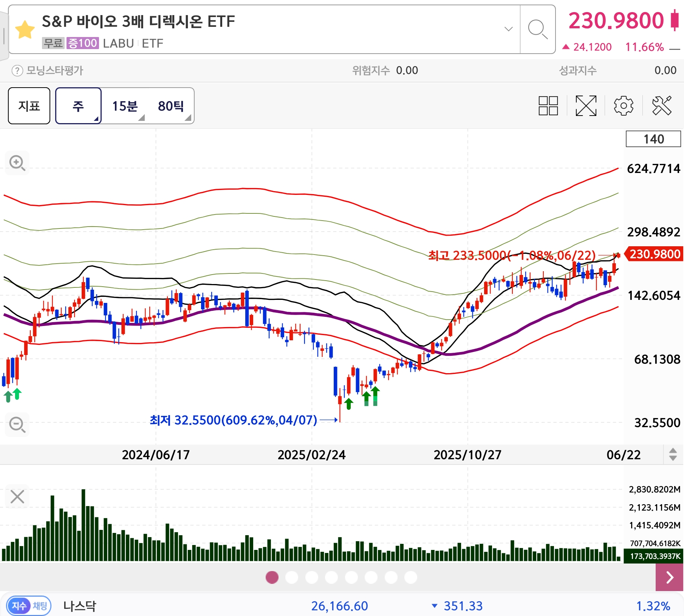Select the eighth pagination dot
This screenshot has width=684, height=616.
(x=411, y=577)
